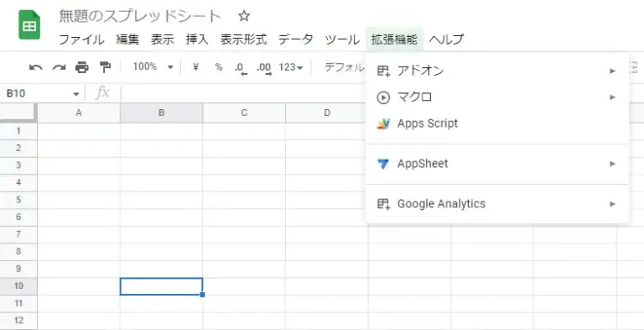This screenshot has height=330, width=644.
Task: Expand the AppSheet submenu arrow
Action: (613, 164)
